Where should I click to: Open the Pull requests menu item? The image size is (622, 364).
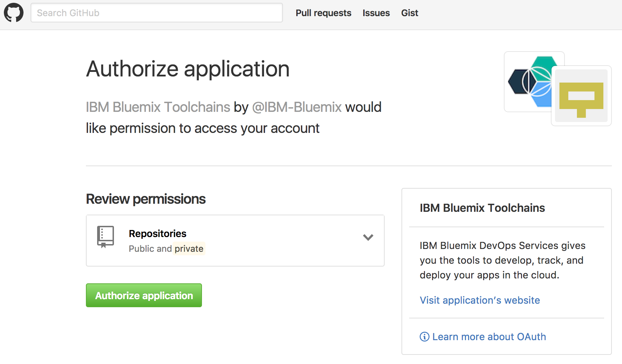coord(323,13)
